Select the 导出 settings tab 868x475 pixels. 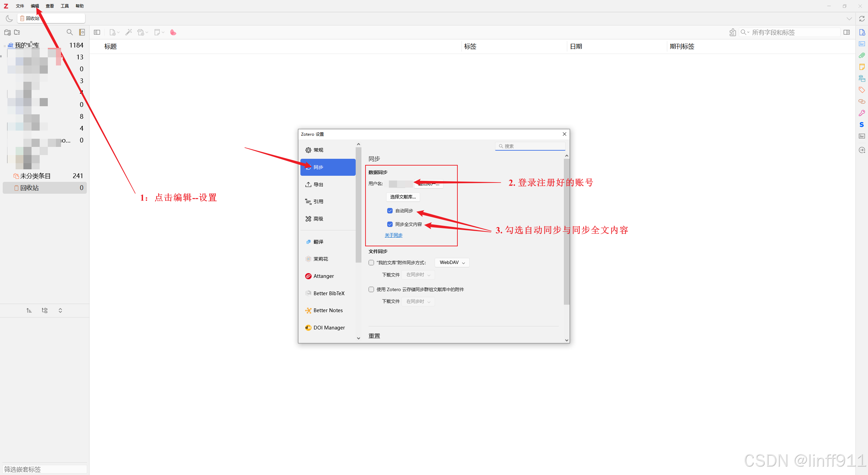318,185
